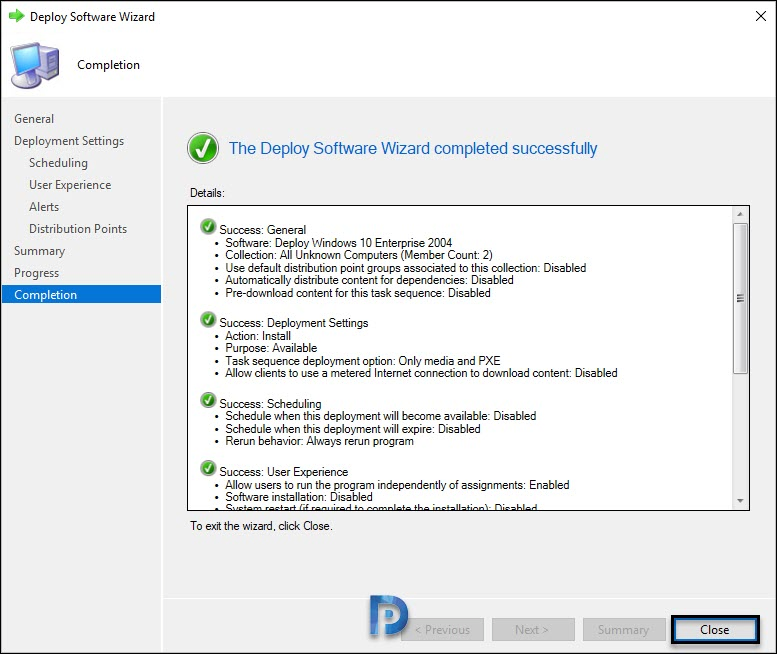Click 'Allow clients to use a metered Internet connection' line
This screenshot has height=654, width=777.
(x=421, y=373)
